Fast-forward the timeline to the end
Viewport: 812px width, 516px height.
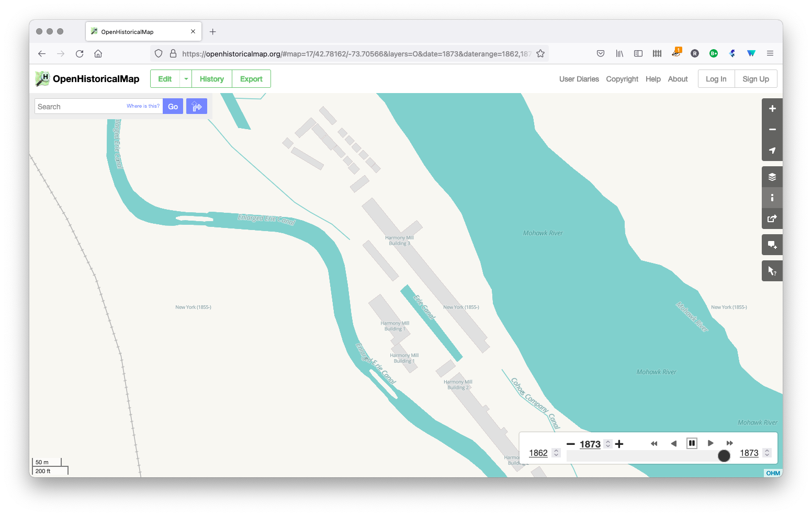point(729,443)
